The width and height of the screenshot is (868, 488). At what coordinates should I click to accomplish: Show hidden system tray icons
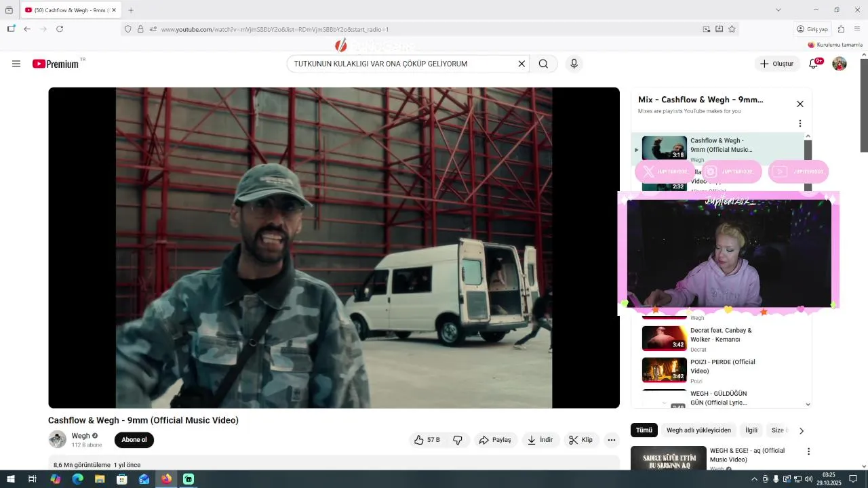[754, 479]
